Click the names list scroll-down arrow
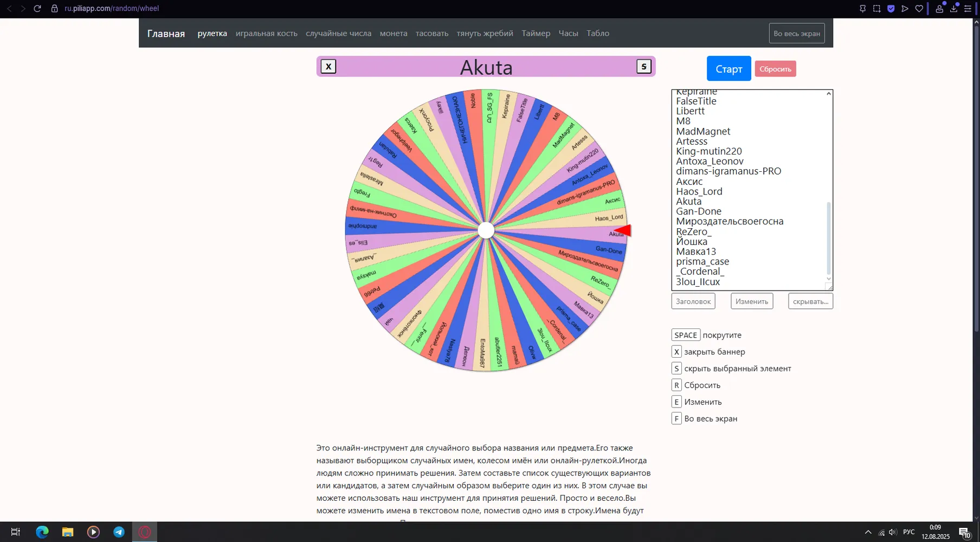The height and width of the screenshot is (542, 980). pos(828,279)
